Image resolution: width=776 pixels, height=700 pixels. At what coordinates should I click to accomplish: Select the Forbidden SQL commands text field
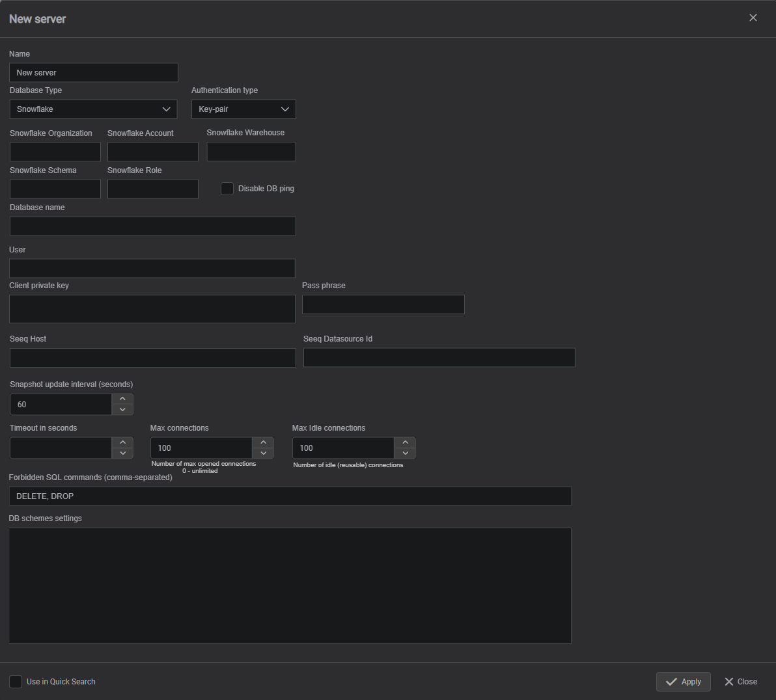tap(290, 496)
